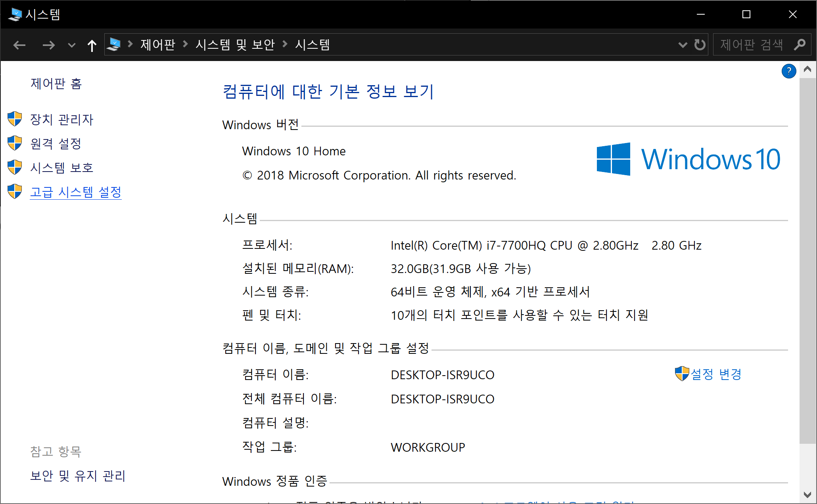Open recent locations dropdown arrow
The image size is (817, 504).
71,45
